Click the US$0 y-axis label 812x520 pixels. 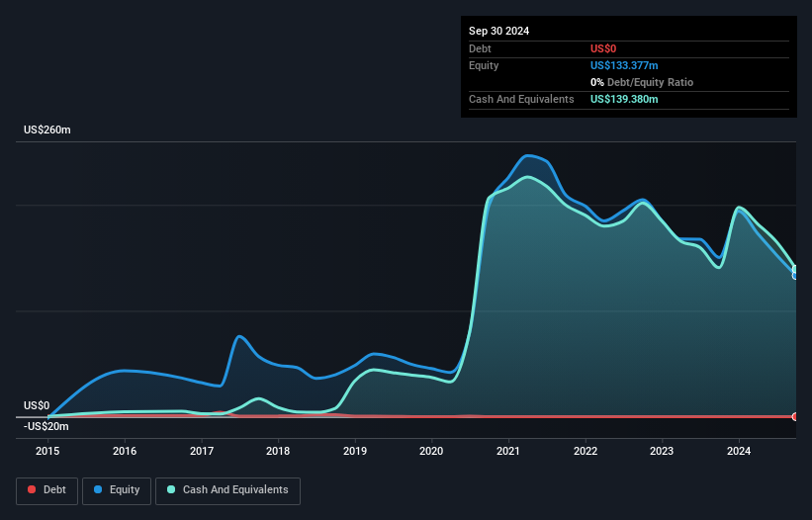[x=37, y=405]
